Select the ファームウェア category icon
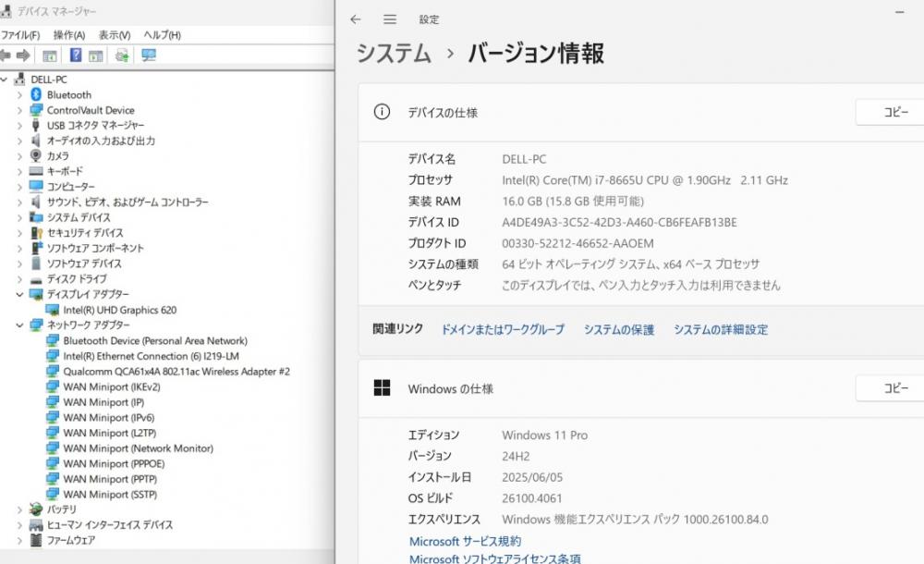 36,540
